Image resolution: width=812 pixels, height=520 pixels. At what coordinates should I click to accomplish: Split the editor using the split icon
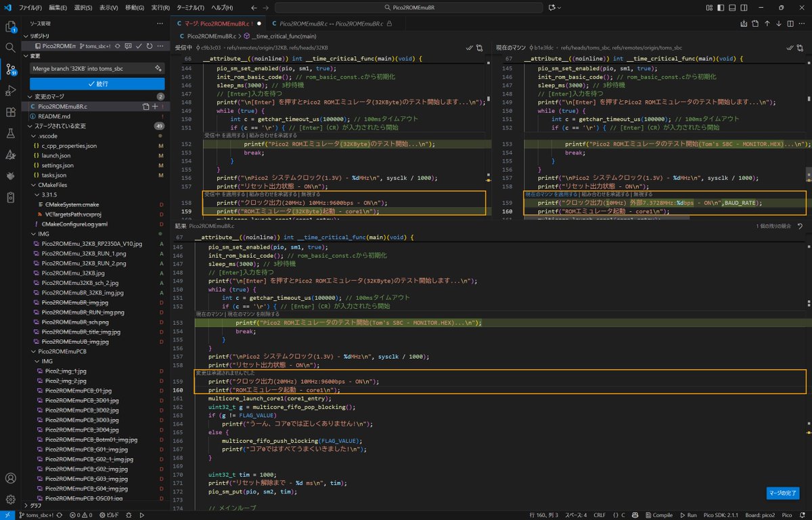[790, 23]
